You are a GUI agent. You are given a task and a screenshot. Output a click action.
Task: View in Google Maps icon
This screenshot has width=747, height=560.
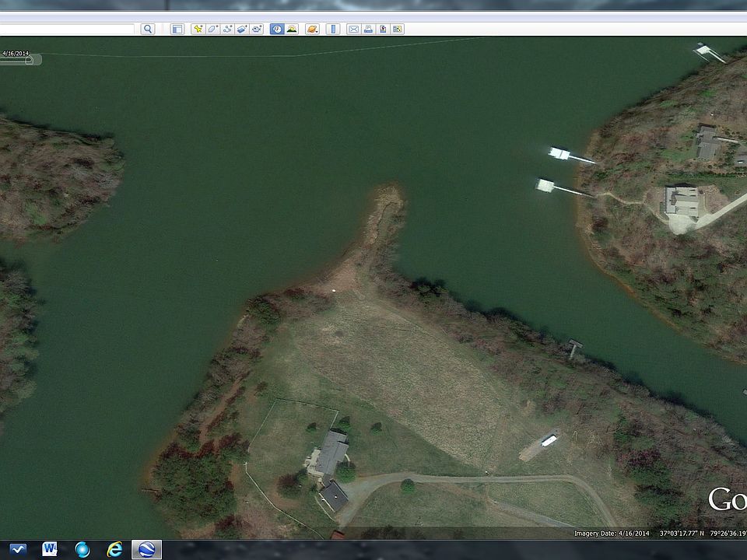[398, 29]
